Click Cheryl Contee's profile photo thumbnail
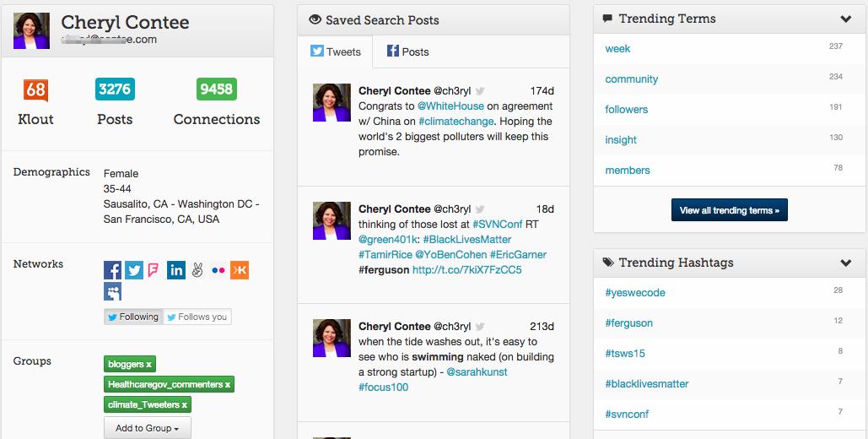The height and width of the screenshot is (439, 868). pyautogui.click(x=31, y=30)
